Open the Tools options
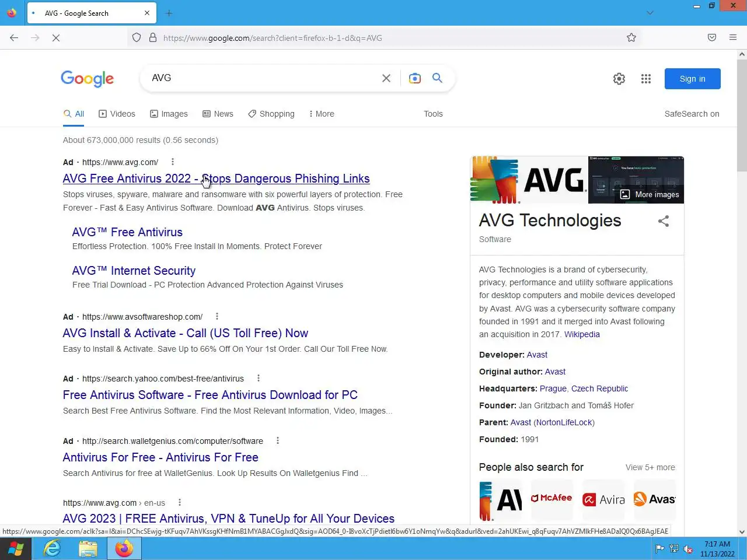Viewport: 747px width, 560px height. [433, 114]
